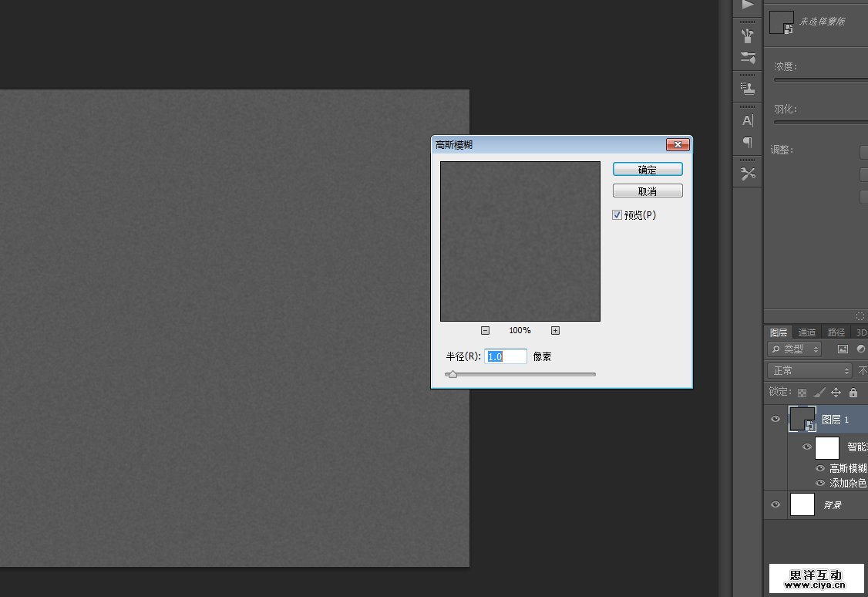Switch to the 通道 tab
This screenshot has height=597, width=868.
click(806, 332)
